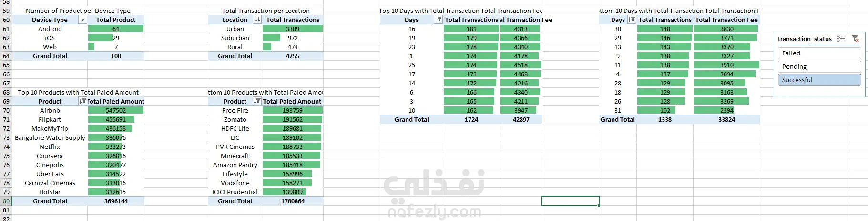The width and height of the screenshot is (868, 221).
Task: Open Days filter in Top 10 Days table
Action: click(439, 20)
